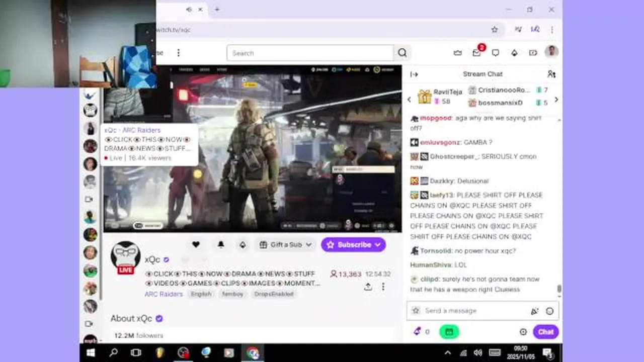This screenshot has width=644, height=362.
Task: Open a new browser tab
Action: tap(217, 9)
